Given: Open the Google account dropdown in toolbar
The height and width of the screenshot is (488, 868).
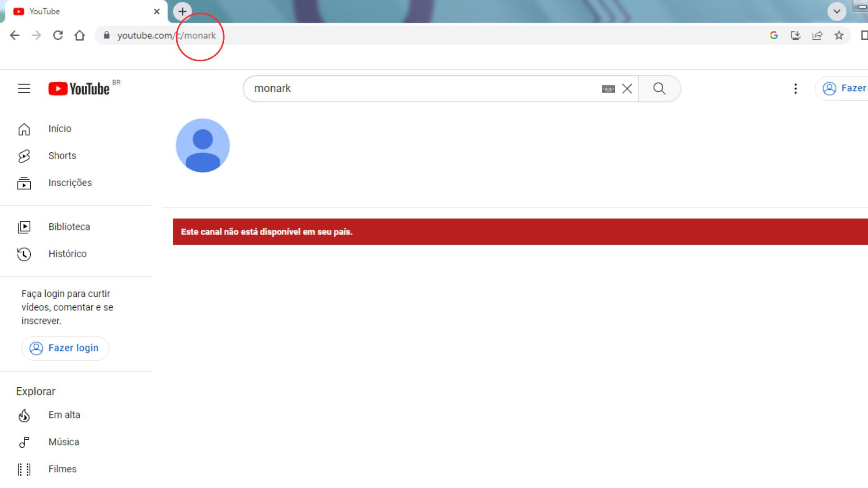Looking at the screenshot, I should (x=774, y=35).
